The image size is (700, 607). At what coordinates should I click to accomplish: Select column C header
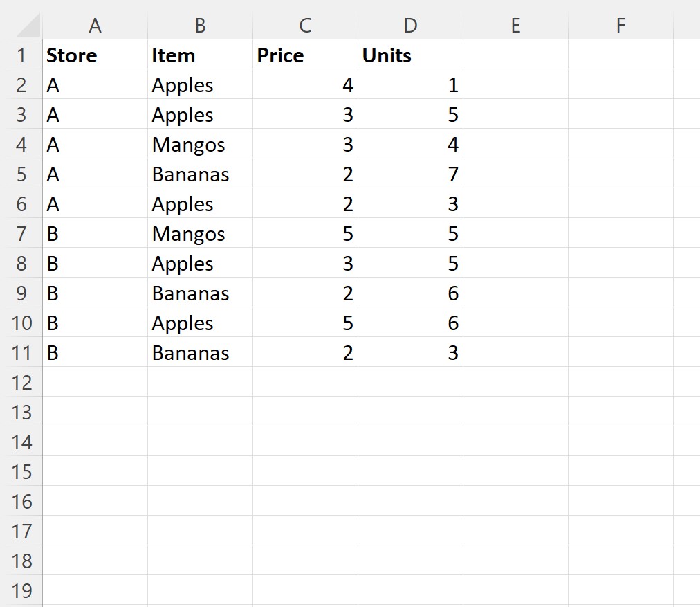[x=305, y=26]
